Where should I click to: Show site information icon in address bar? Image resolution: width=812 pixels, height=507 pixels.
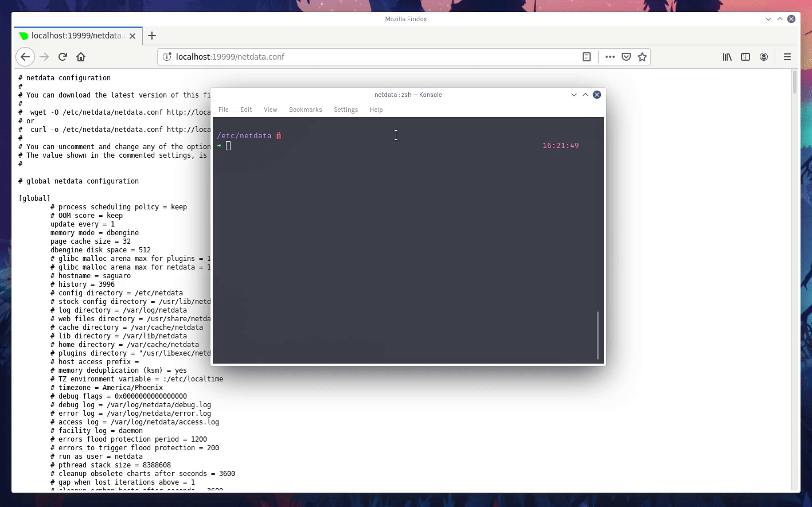click(167, 57)
